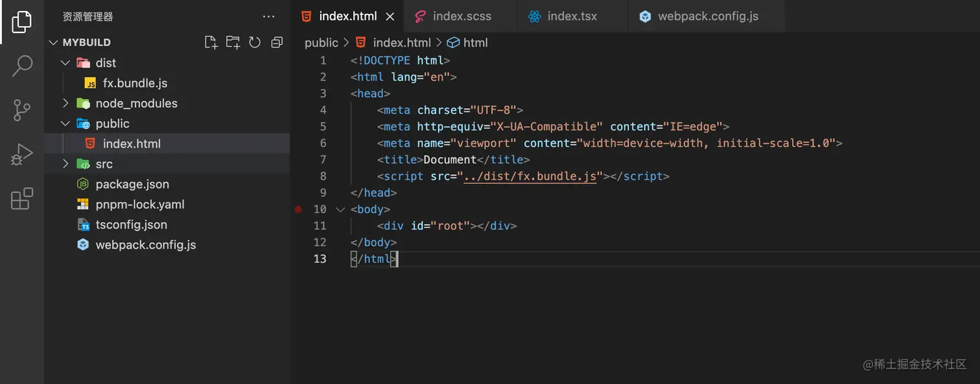
Task: Click the html symbol icon in breadcrumb
Action: (x=453, y=43)
